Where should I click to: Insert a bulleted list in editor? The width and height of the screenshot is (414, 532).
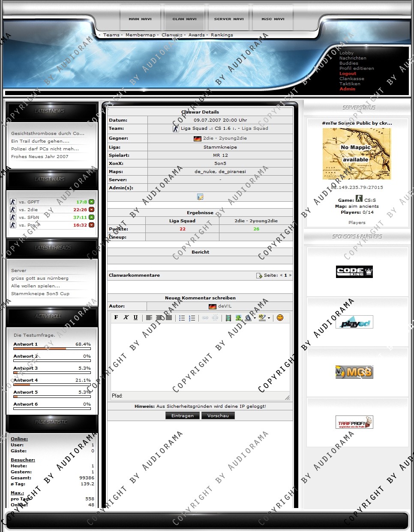[182, 318]
